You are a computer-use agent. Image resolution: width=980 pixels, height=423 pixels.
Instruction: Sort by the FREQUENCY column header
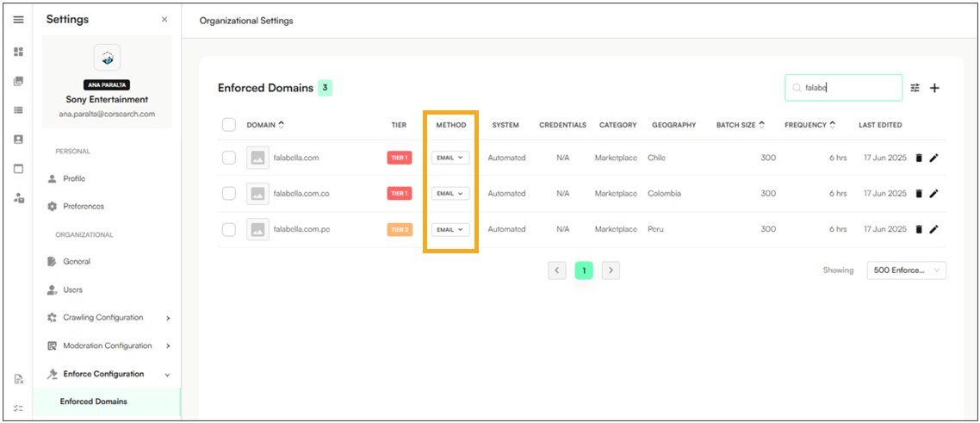coord(810,125)
